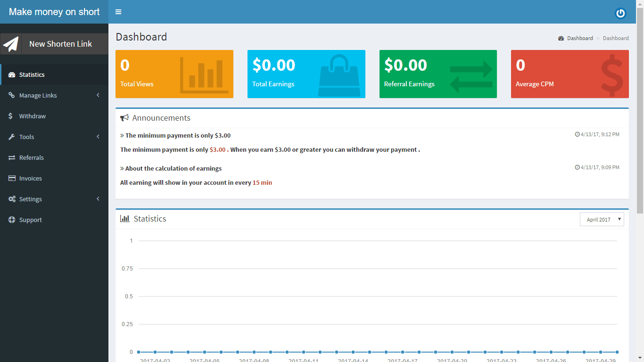The image size is (644, 362).
Task: Click the Make money on short logo
Action: pyautogui.click(x=54, y=12)
